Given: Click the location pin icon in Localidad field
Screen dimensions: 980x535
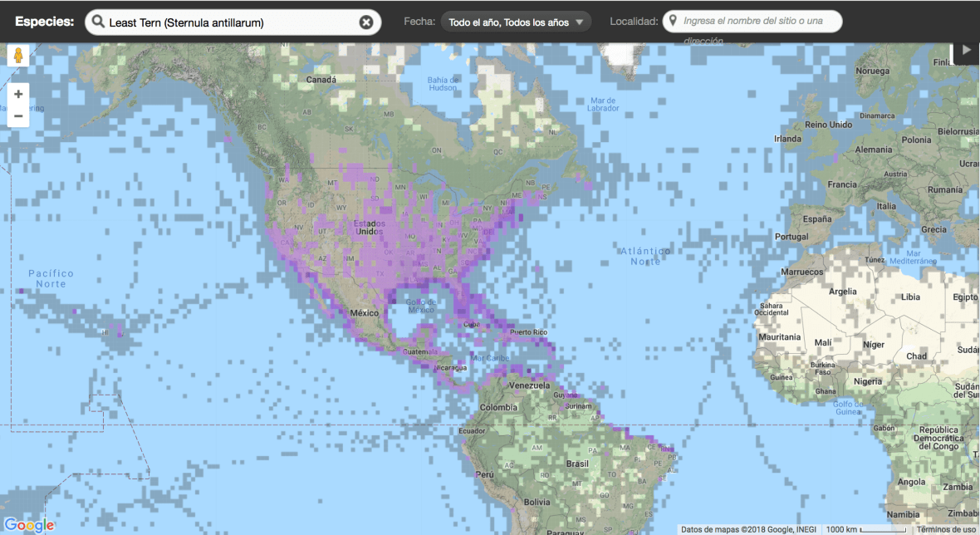Looking at the screenshot, I should (x=673, y=21).
